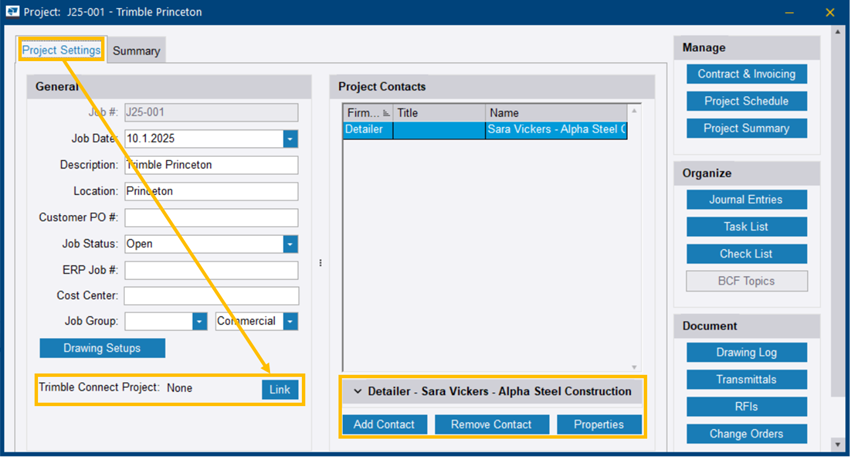
Task: Open Contract & Invoicing
Action: [x=746, y=74]
